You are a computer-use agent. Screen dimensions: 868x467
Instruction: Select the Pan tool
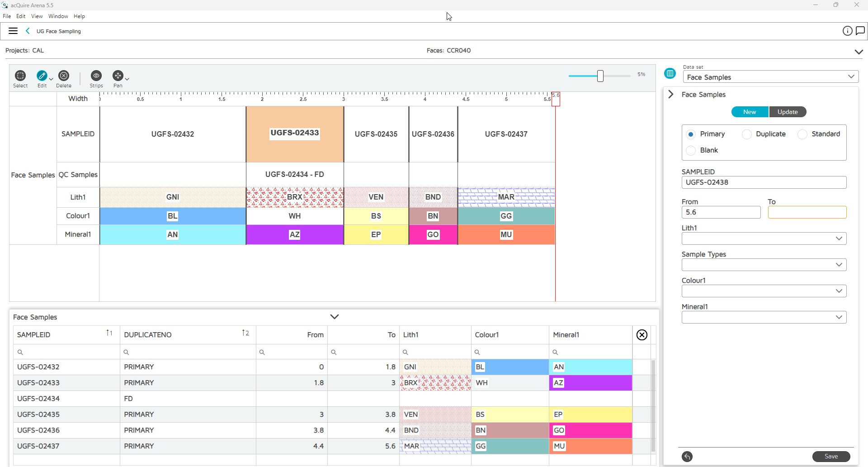tap(118, 76)
